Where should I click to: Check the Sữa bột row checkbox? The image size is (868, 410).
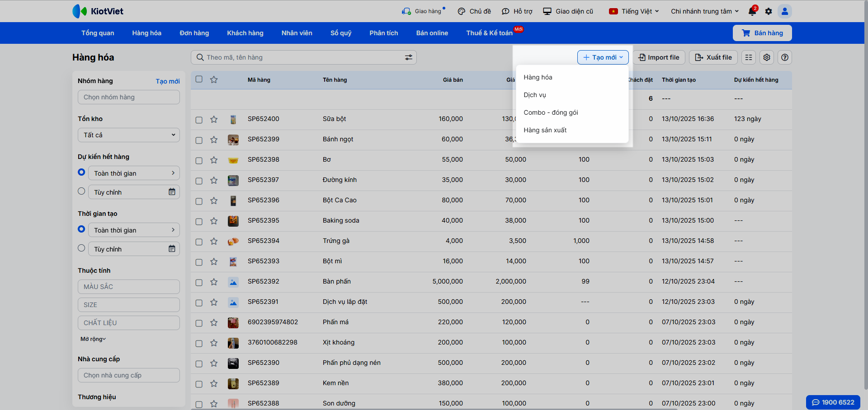199,120
